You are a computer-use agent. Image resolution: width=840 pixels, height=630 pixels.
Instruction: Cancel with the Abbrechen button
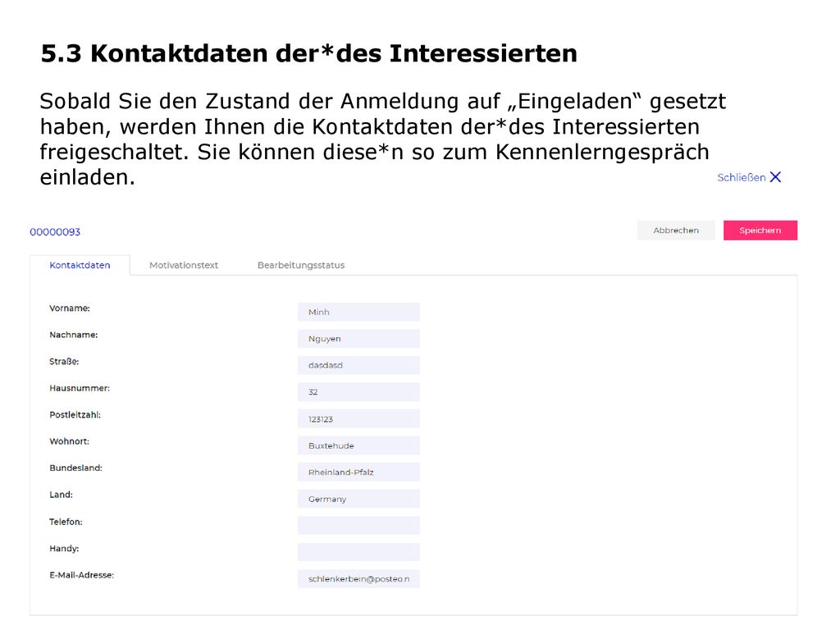point(676,231)
